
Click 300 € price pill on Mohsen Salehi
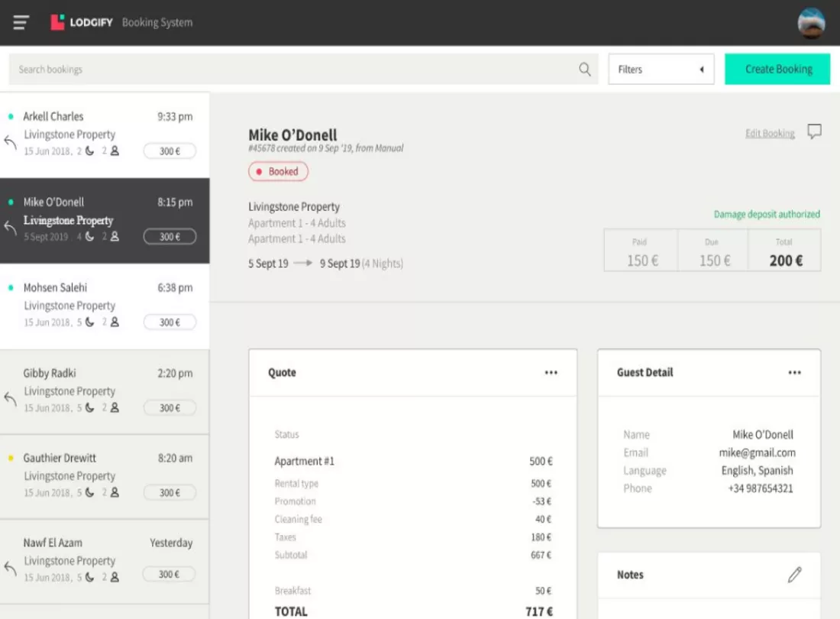[x=170, y=322]
